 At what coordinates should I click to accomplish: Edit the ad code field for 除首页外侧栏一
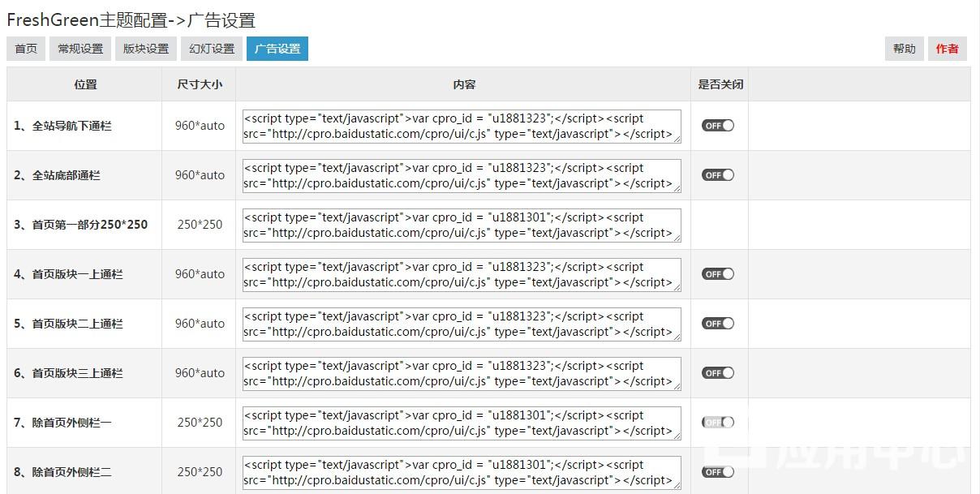pyautogui.click(x=462, y=423)
